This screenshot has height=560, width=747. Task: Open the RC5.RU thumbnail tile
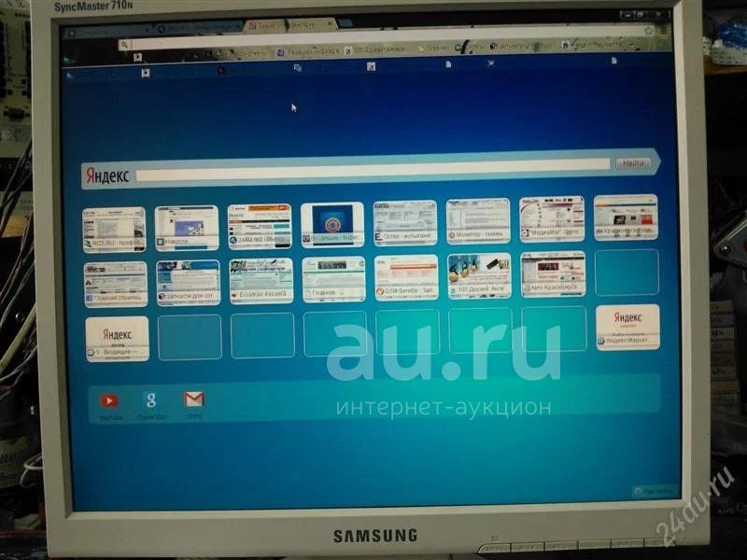(x=114, y=230)
